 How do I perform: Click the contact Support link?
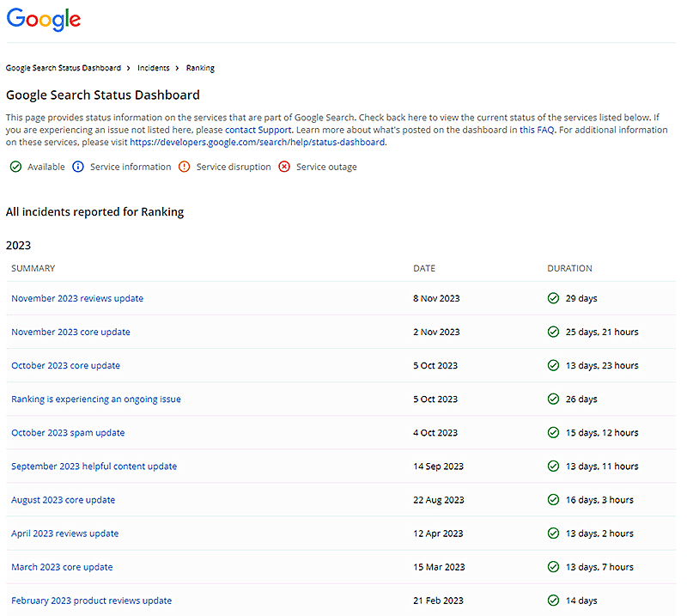258,130
